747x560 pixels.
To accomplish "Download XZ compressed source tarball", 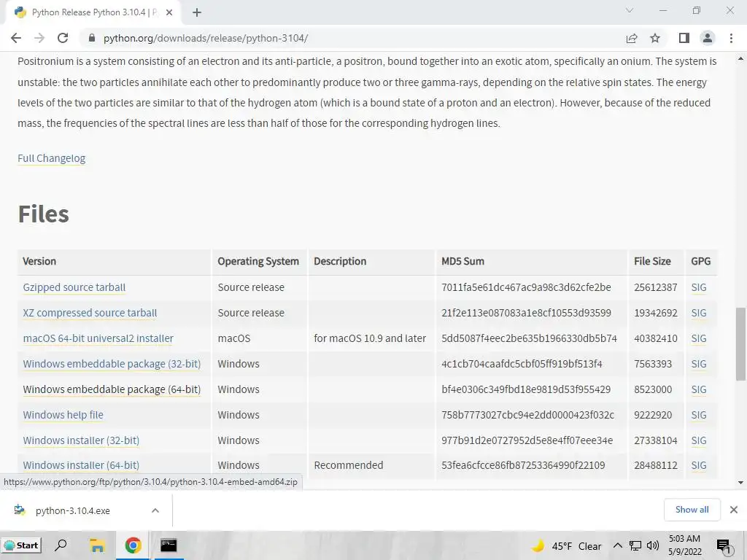I will coord(90,313).
